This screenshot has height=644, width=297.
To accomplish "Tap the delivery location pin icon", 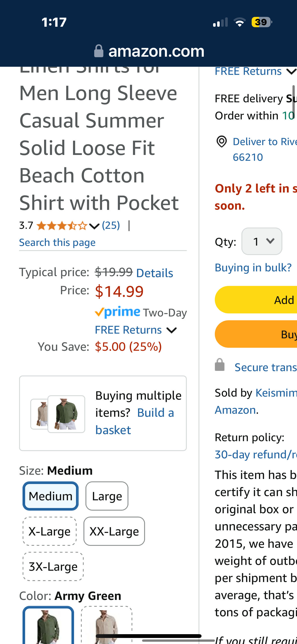I will click(x=221, y=142).
